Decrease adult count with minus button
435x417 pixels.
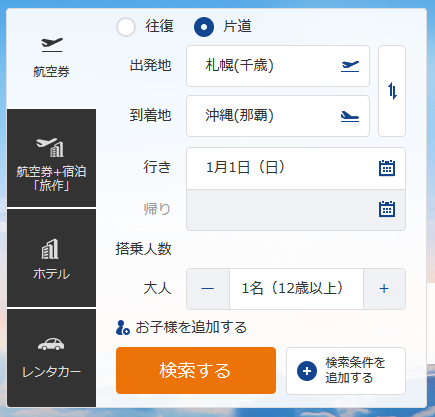click(x=208, y=289)
